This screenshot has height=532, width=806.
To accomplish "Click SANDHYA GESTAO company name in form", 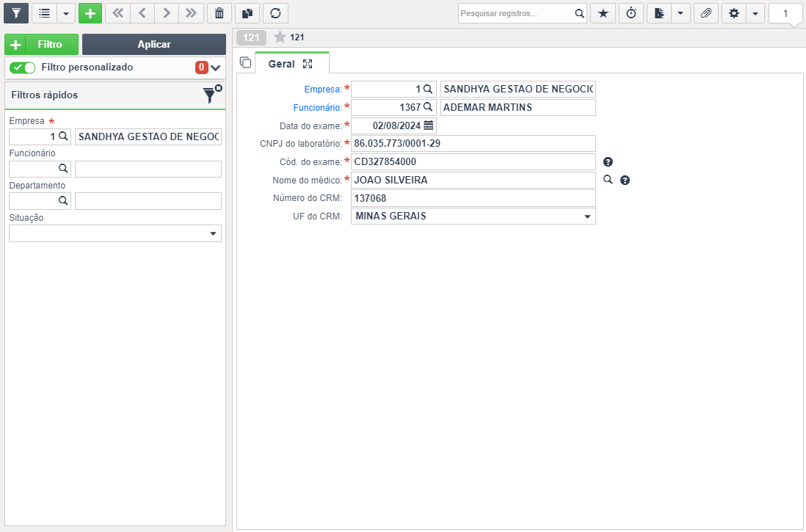I will click(518, 89).
